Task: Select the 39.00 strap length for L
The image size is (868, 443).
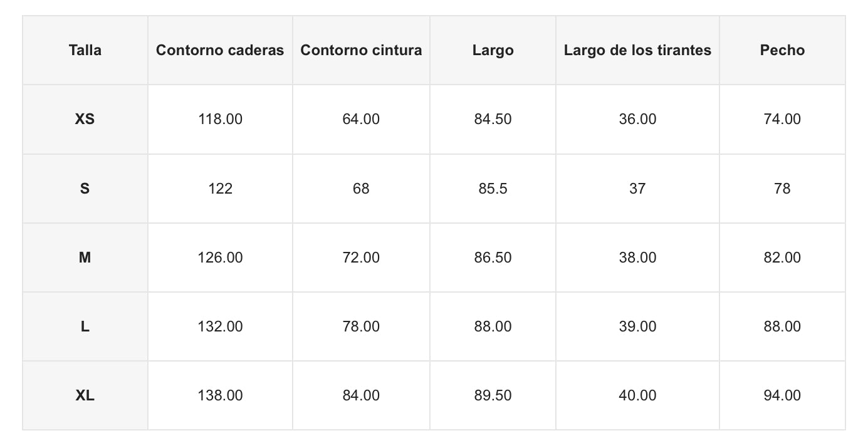Action: click(x=637, y=326)
